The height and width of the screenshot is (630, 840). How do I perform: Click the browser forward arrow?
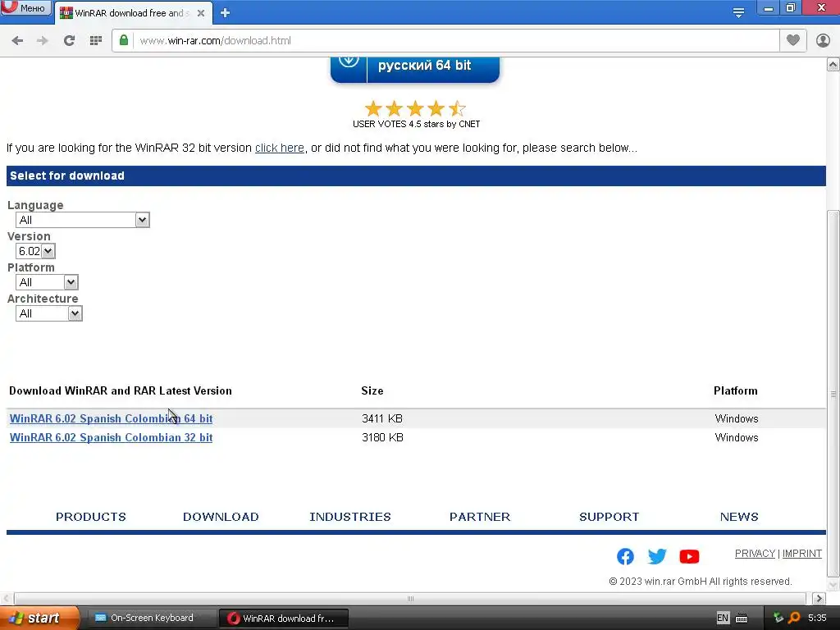tap(43, 41)
